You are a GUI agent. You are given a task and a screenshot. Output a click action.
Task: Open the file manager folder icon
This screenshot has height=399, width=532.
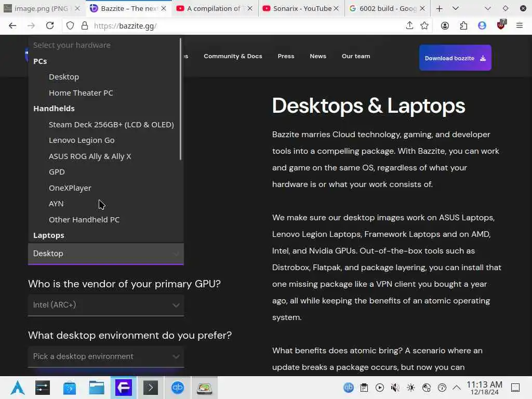pos(97,388)
